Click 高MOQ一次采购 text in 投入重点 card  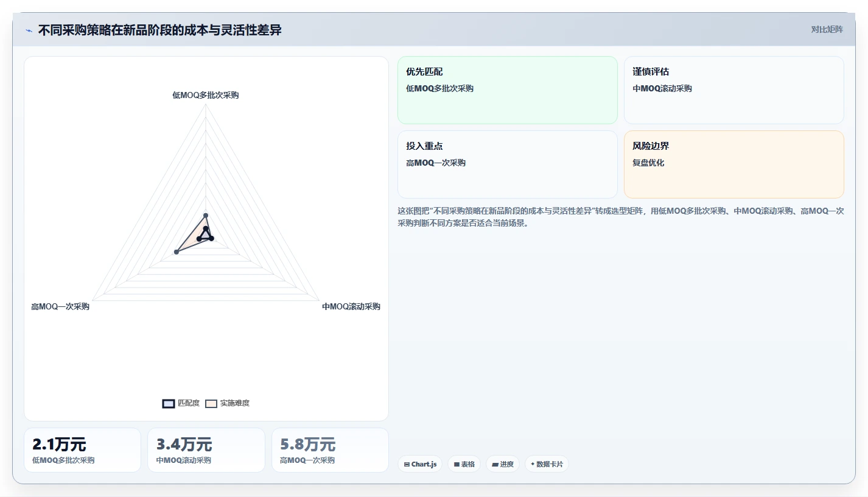(436, 163)
